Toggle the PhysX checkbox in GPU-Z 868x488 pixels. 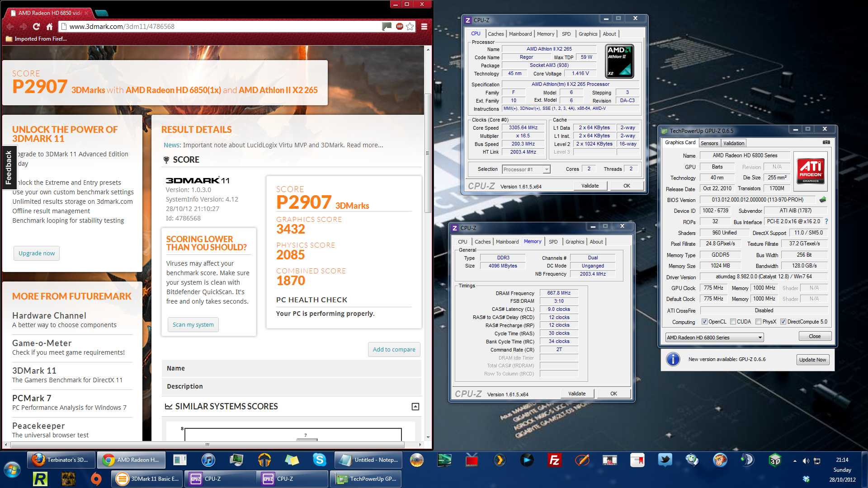pos(758,322)
